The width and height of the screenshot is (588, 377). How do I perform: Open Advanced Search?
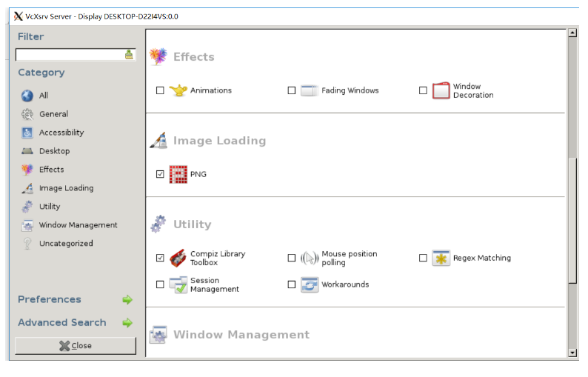click(62, 323)
